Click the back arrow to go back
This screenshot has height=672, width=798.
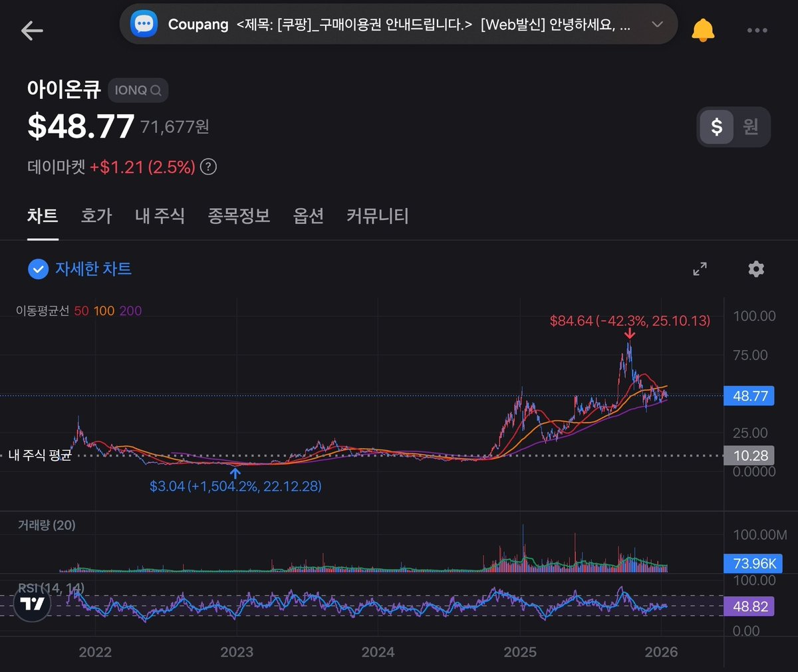pos(31,31)
